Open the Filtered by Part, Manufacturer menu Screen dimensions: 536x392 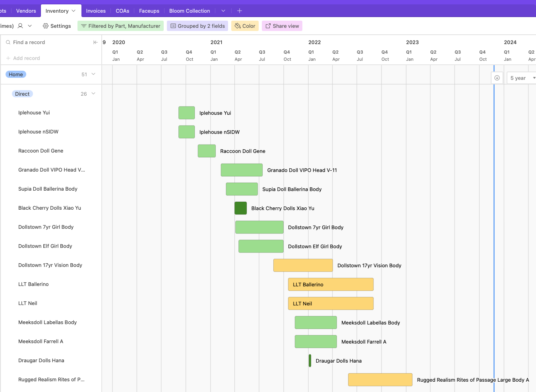tap(120, 26)
